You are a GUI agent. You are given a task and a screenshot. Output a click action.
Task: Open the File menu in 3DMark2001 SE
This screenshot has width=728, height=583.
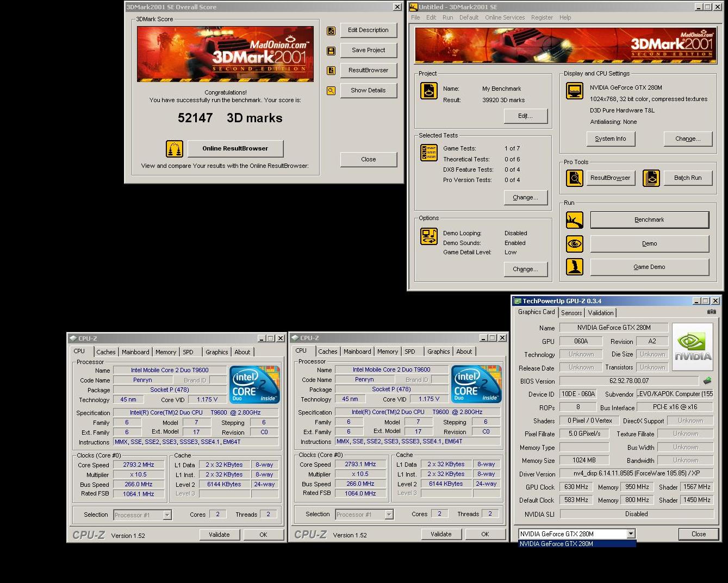click(x=415, y=17)
